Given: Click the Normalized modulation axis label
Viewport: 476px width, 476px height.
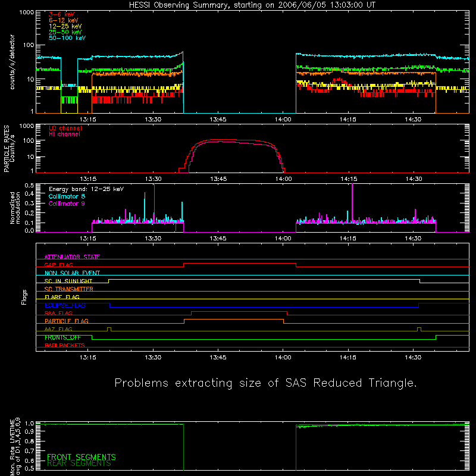Looking at the screenshot, I should pyautogui.click(x=15, y=208).
